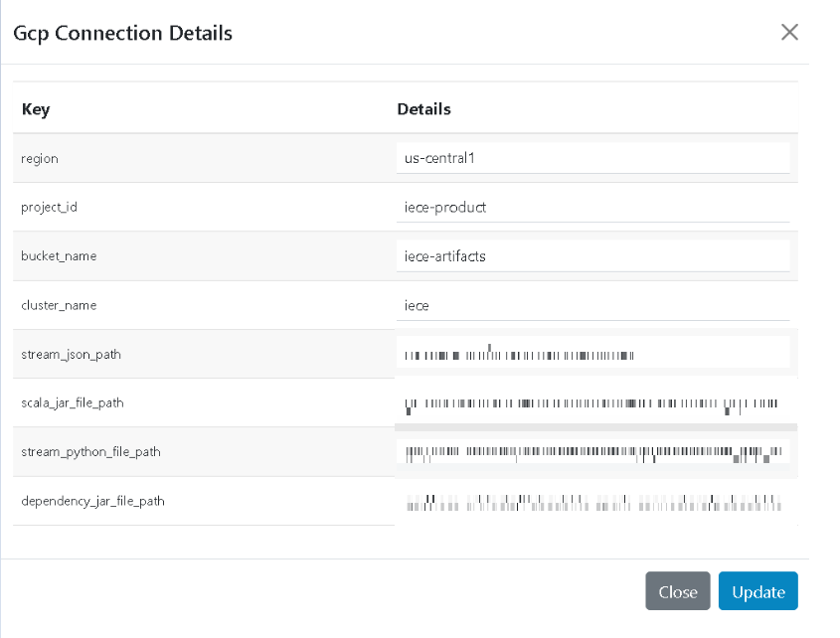Click the project_id key label

coord(49,207)
